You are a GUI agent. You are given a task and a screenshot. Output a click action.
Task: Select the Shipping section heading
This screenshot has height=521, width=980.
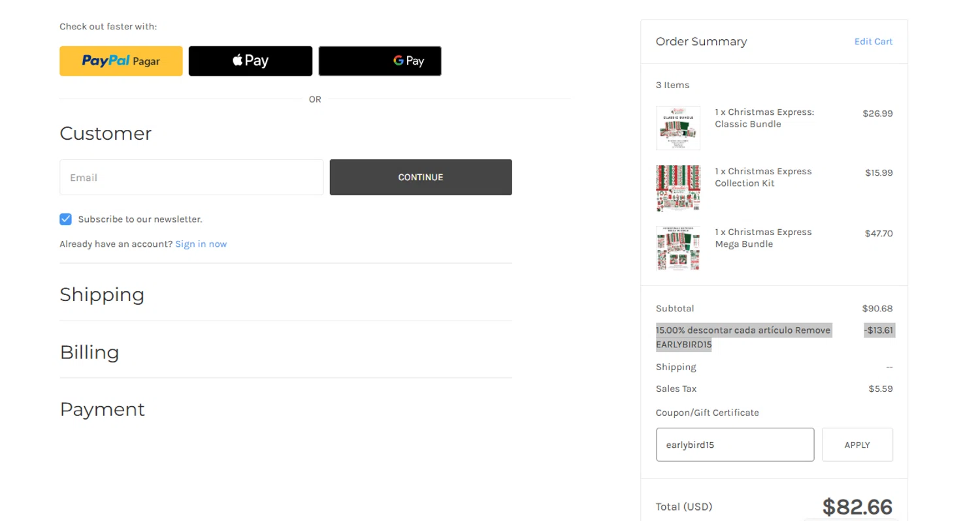102,294
